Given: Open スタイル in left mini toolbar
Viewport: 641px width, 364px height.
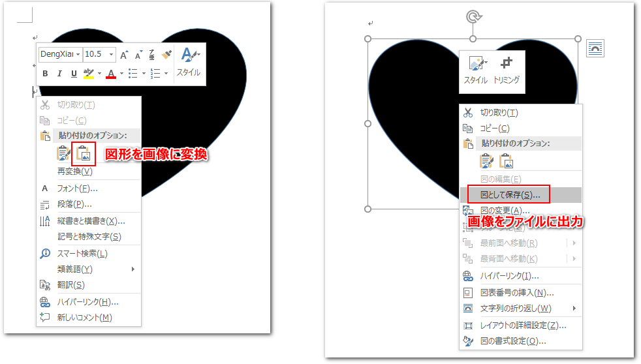Looking at the screenshot, I should click(x=189, y=62).
